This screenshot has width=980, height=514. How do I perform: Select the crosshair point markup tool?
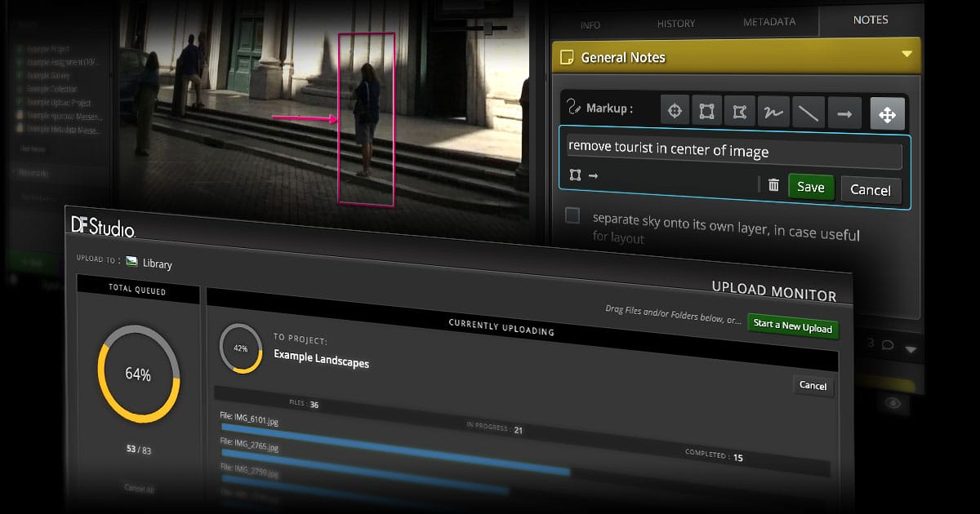[x=675, y=113]
